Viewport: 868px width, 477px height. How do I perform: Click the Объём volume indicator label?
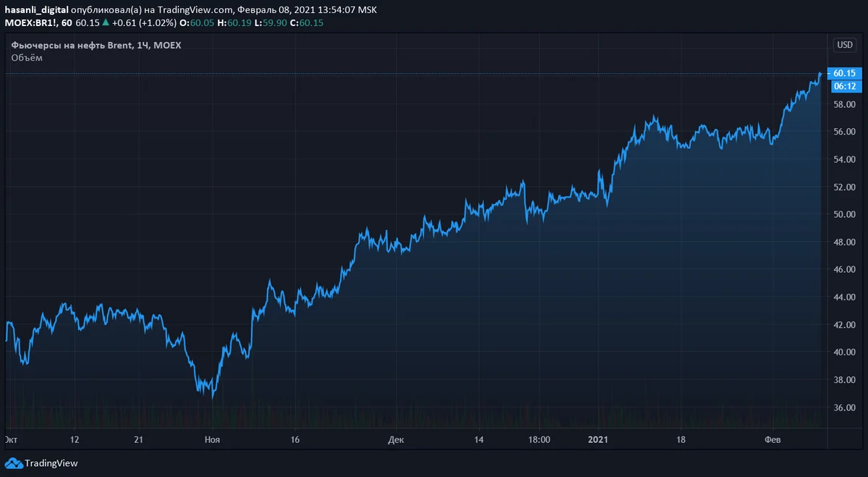click(x=27, y=58)
